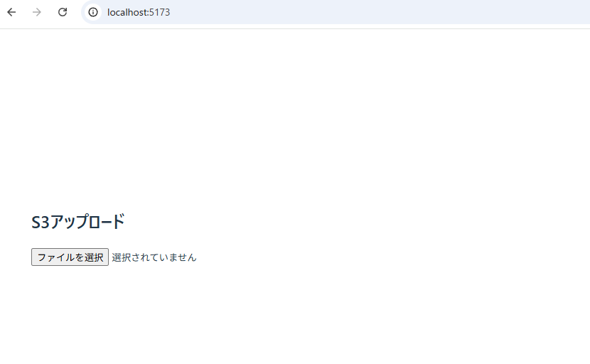Select the localhost:5173 URL text

139,12
